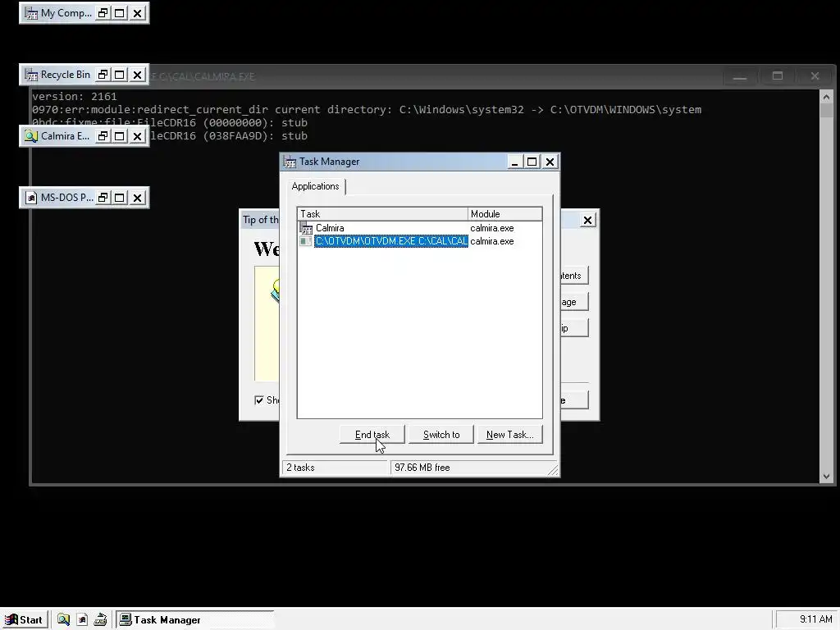Click the Task Manager taskbar button
Viewport: 840px width, 630px height.
tap(195, 620)
